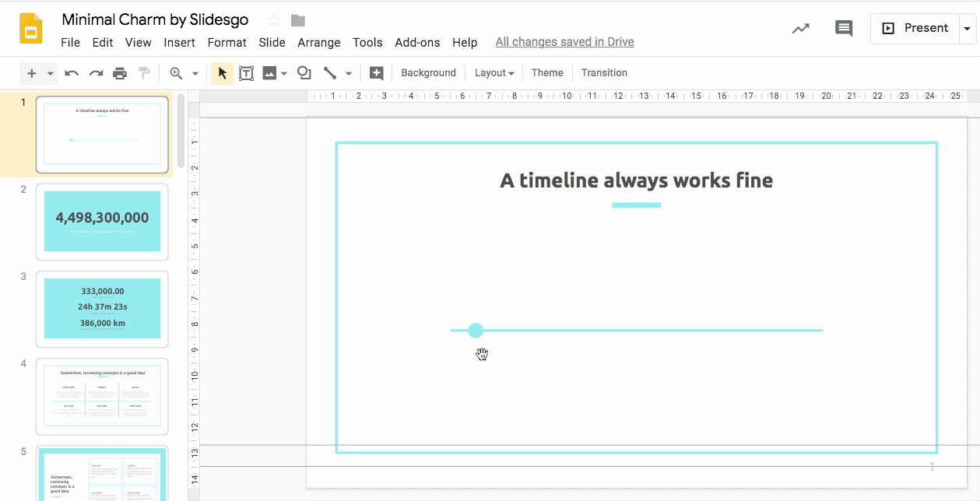Expand the Present button dropdown arrow

(968, 28)
